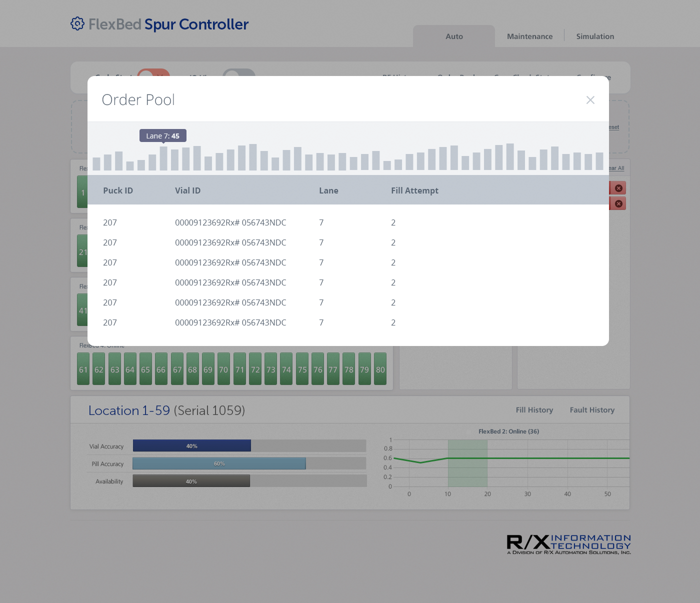This screenshot has height=603, width=700.
Task: Select location 66 cell
Action: (x=161, y=369)
